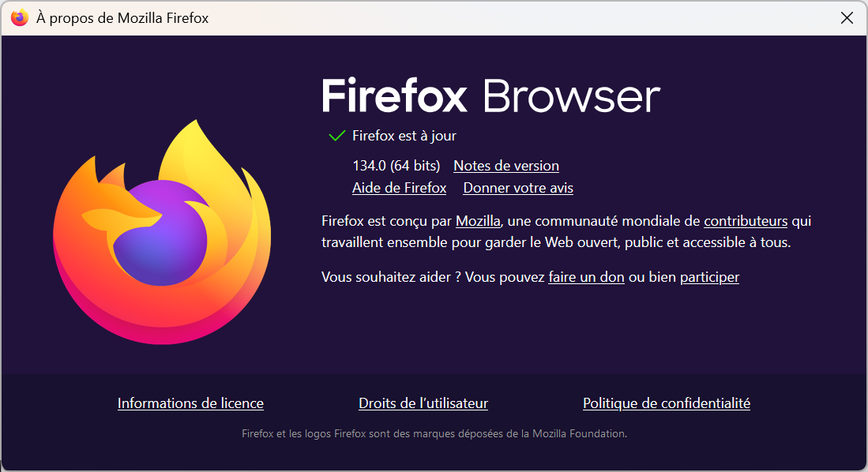Close the À propos de Mozilla Firefox dialog
The height and width of the screenshot is (472, 868).
click(847, 17)
